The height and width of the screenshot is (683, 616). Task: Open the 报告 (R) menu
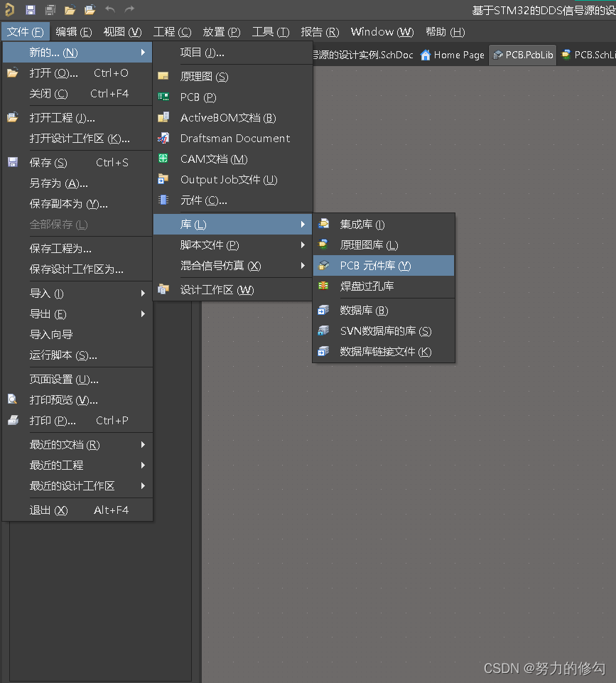coord(320,32)
